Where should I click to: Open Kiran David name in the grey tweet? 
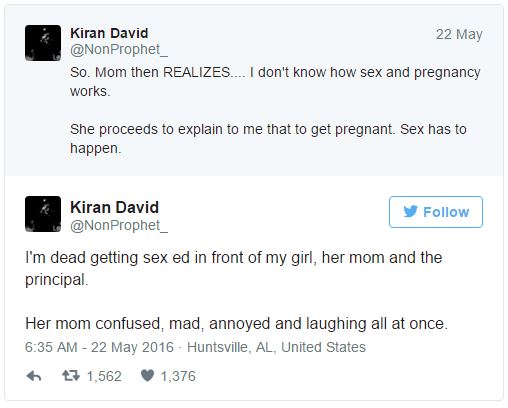109,33
